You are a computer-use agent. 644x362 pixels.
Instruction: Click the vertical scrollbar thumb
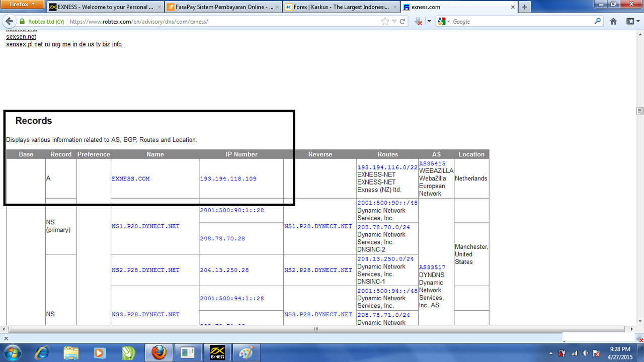(x=640, y=111)
